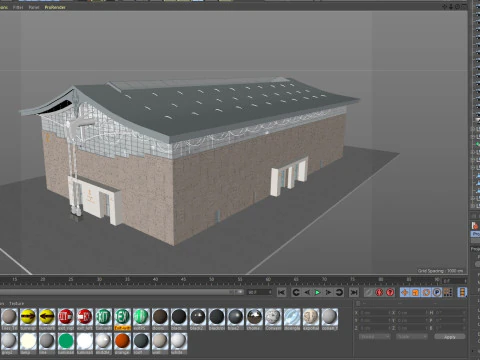Play the animation backwards
The width and height of the screenshot is (480, 360).
click(x=307, y=292)
